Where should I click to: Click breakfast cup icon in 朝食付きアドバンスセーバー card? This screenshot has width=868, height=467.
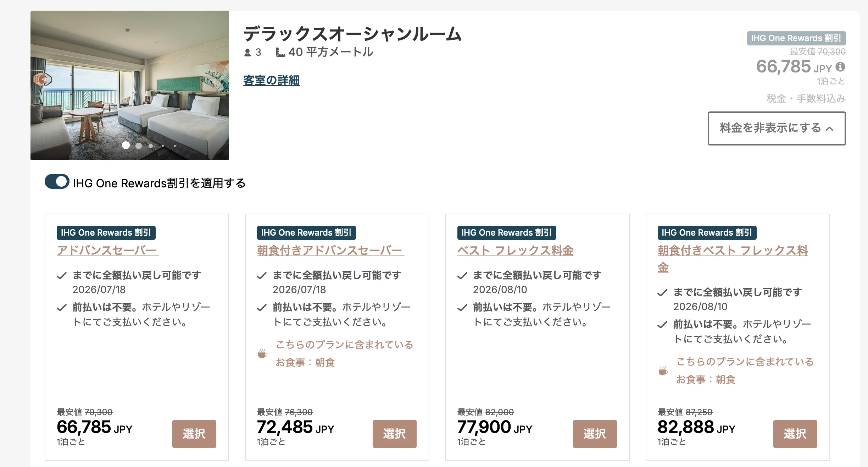click(x=262, y=353)
